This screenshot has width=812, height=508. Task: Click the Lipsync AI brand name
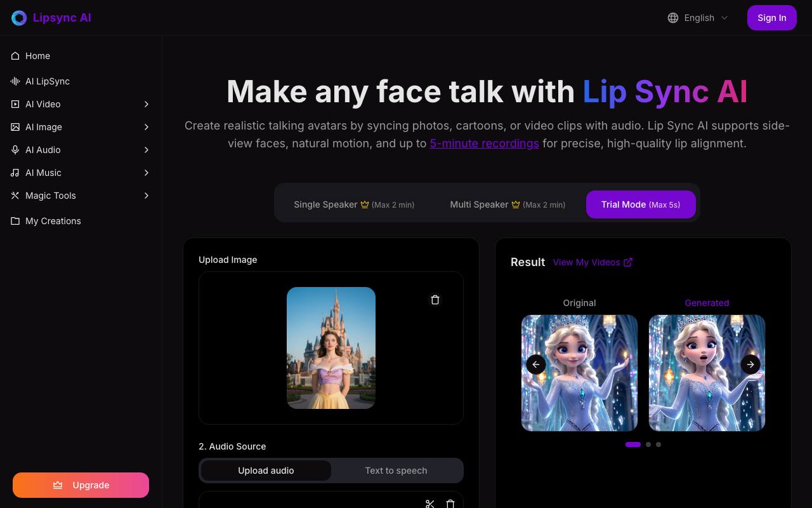point(62,18)
